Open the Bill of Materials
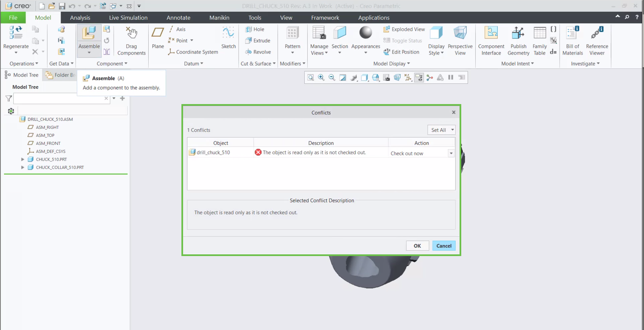The height and width of the screenshot is (330, 644). pos(572,40)
